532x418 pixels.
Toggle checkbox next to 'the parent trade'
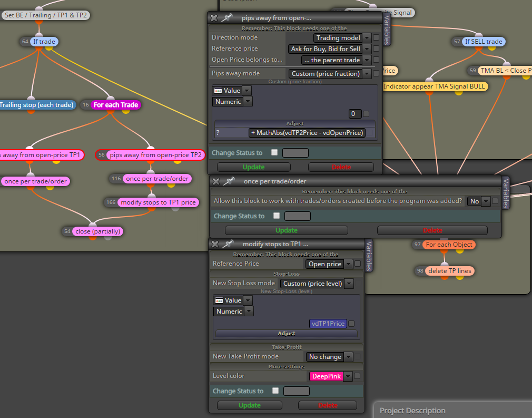pyautogui.click(x=376, y=60)
